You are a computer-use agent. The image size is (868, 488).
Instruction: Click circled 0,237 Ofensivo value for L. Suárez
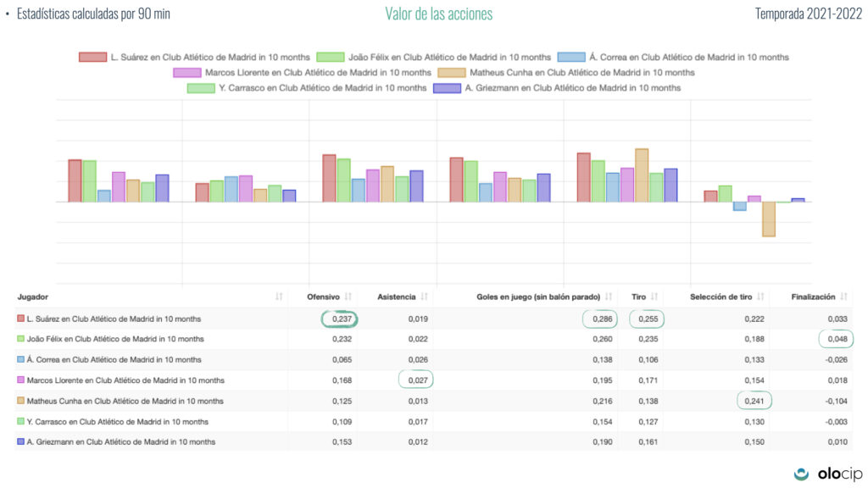[341, 319]
